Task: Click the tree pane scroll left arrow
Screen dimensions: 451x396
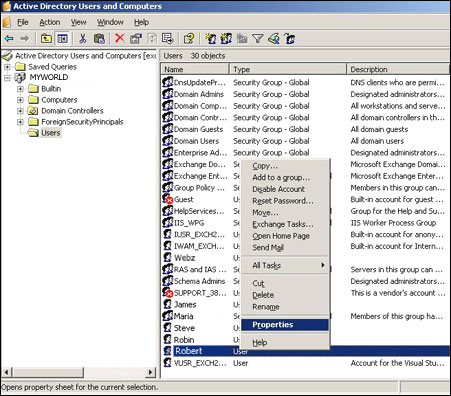Action: pyautogui.click(x=7, y=372)
